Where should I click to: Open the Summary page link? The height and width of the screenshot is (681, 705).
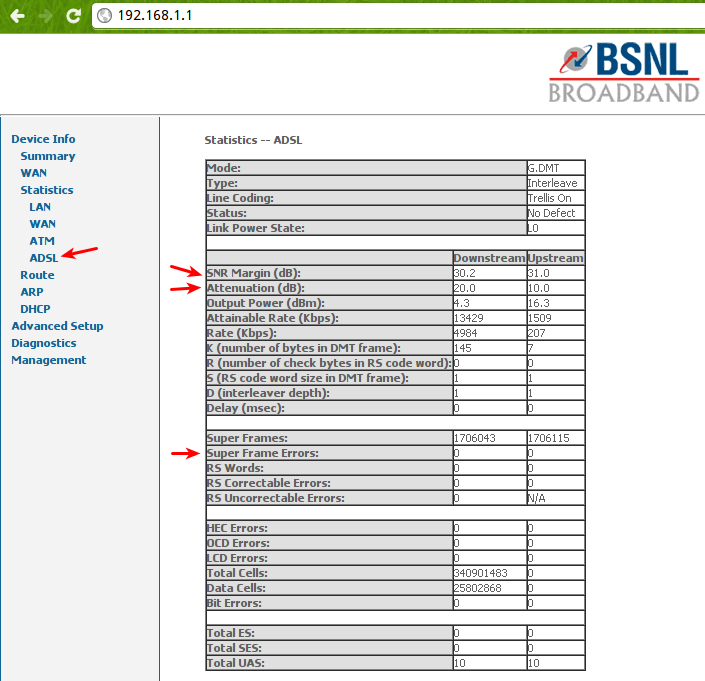click(47, 156)
